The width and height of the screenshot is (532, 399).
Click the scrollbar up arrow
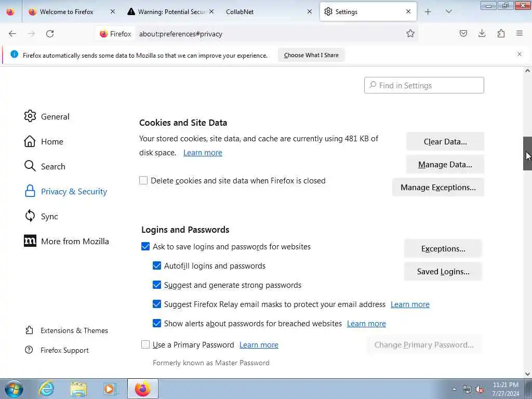[527, 71]
